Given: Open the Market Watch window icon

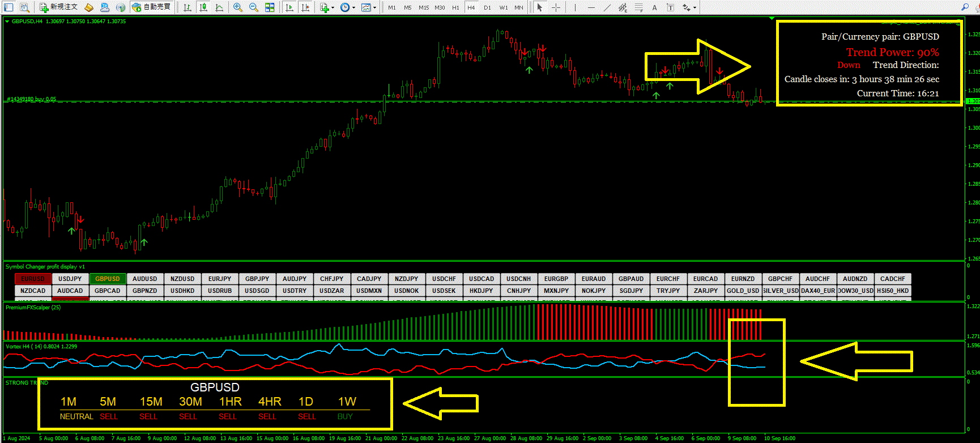Looking at the screenshot, I should 9,7.
